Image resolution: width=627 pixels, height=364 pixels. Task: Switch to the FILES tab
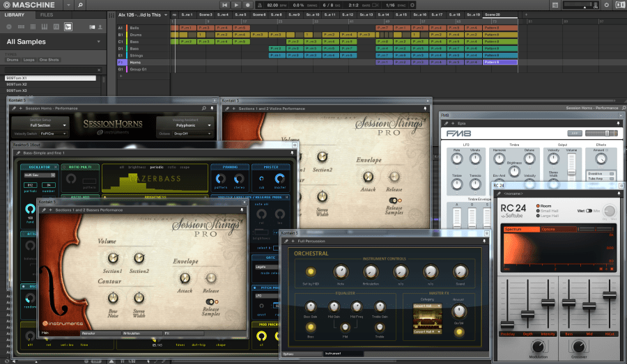coord(47,15)
